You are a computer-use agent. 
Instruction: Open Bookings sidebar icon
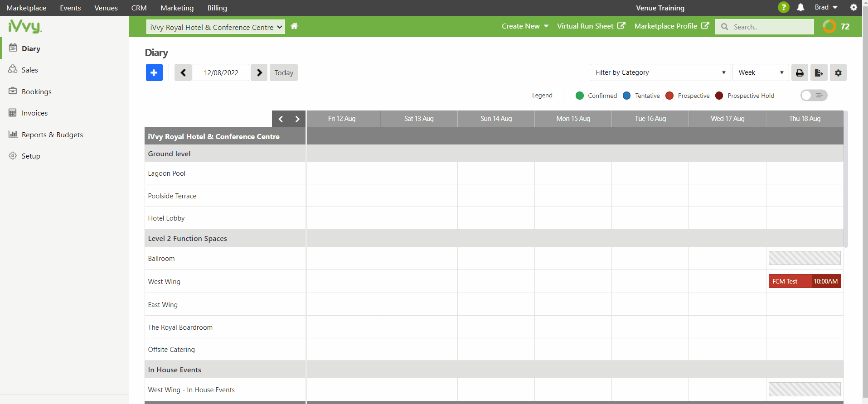[13, 91]
